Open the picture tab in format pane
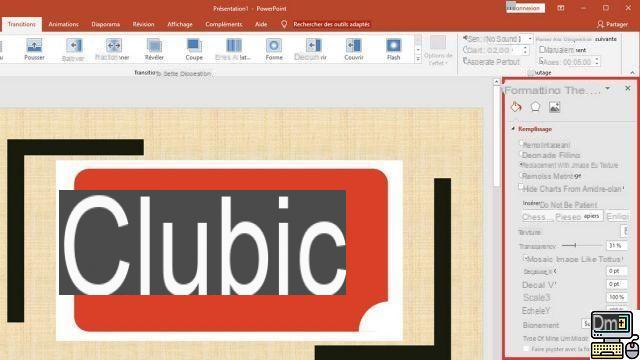 tap(554, 107)
